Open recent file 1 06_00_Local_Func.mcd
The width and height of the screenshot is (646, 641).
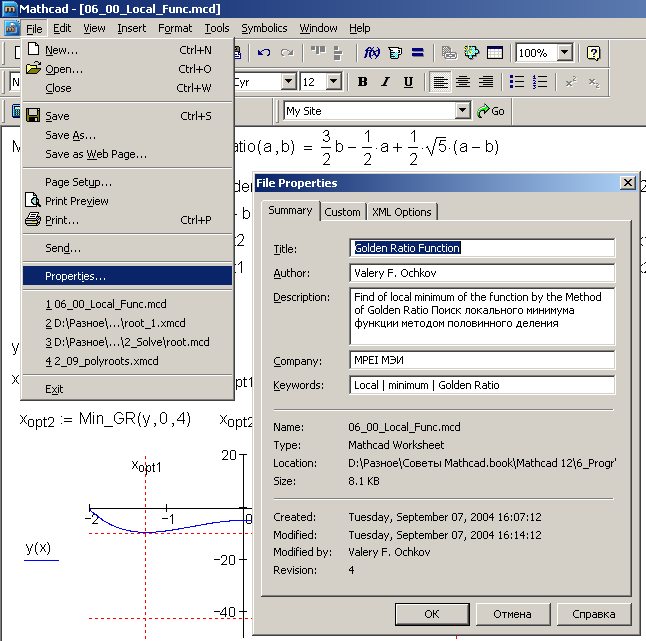[x=128, y=304]
